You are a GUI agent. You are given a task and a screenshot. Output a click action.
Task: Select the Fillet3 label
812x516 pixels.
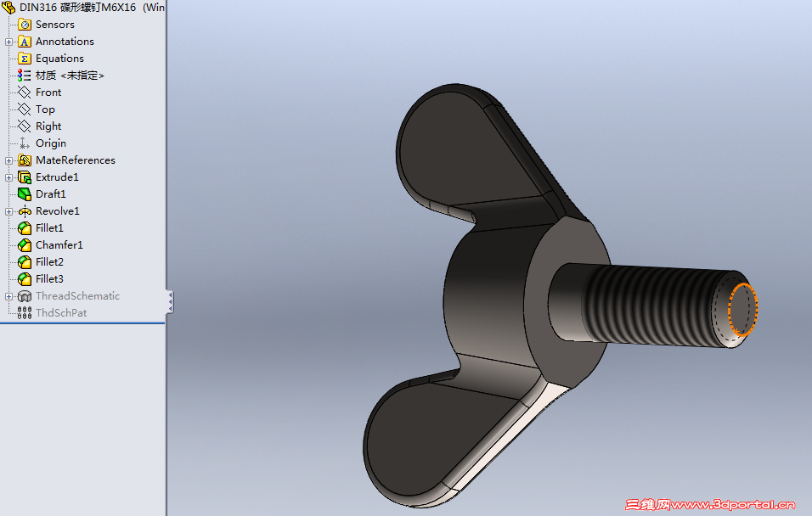49,279
